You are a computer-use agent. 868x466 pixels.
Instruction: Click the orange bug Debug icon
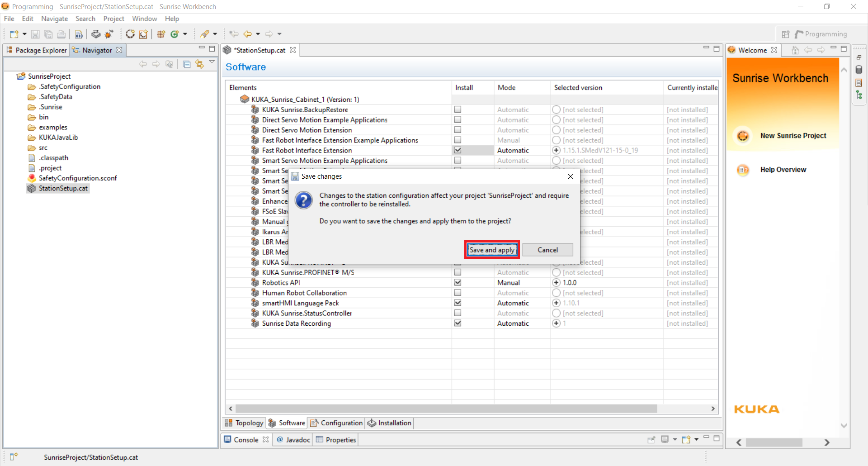pos(109,34)
